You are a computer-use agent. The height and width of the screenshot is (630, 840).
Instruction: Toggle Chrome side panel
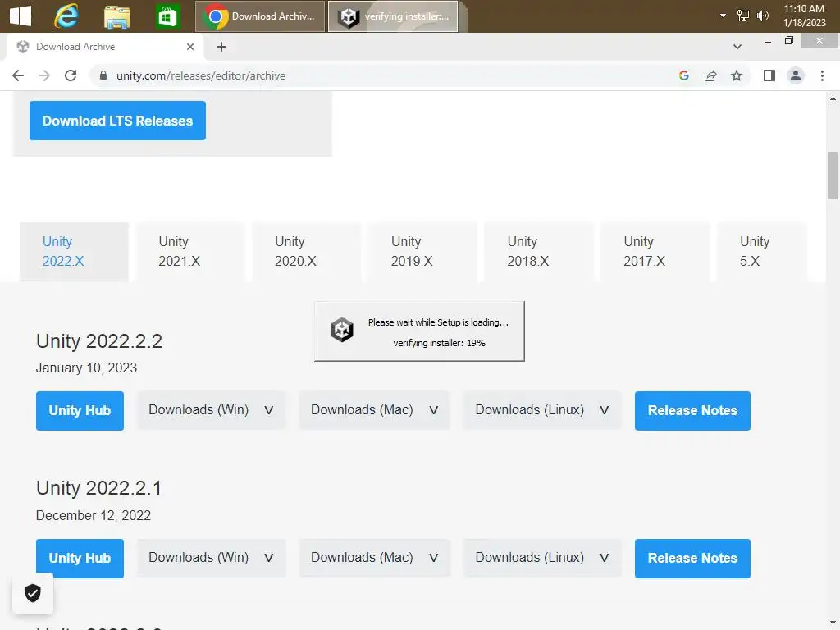769,75
